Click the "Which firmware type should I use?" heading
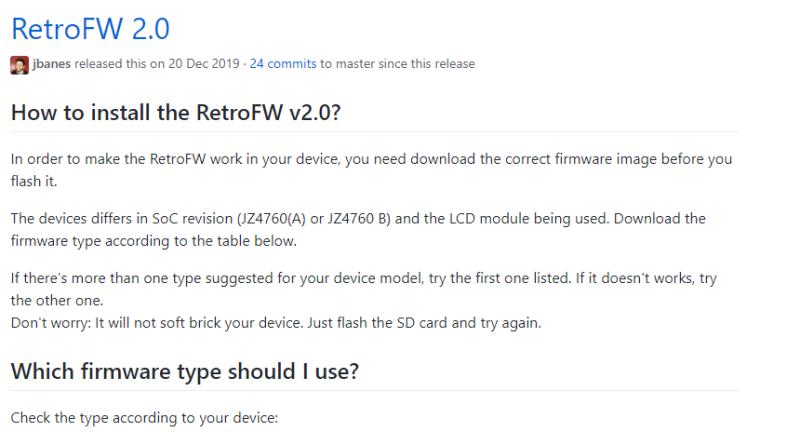The width and height of the screenshot is (800, 432). 185,371
